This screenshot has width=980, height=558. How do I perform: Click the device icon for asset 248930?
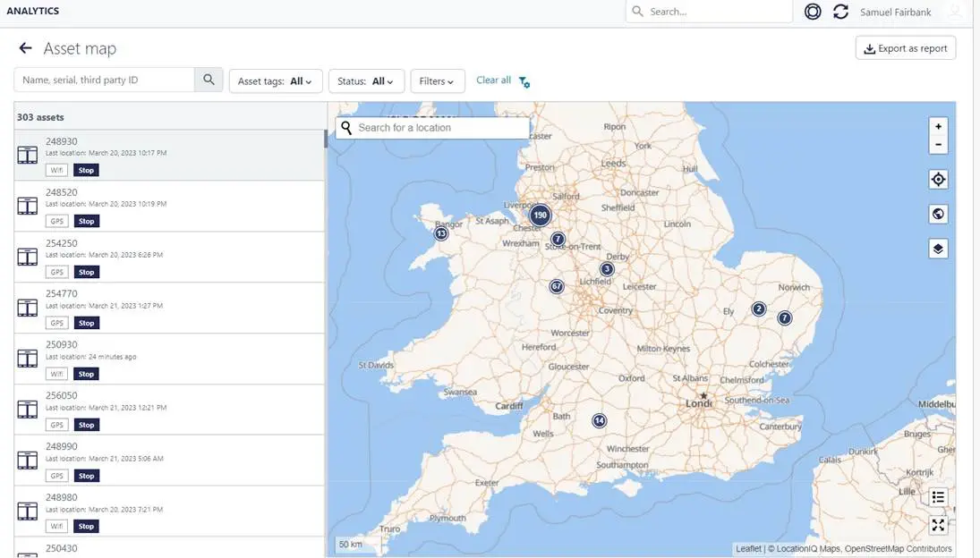coord(28,155)
